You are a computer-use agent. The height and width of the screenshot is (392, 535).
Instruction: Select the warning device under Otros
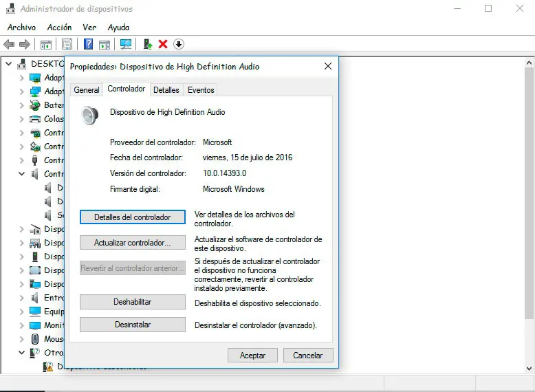[47, 367]
